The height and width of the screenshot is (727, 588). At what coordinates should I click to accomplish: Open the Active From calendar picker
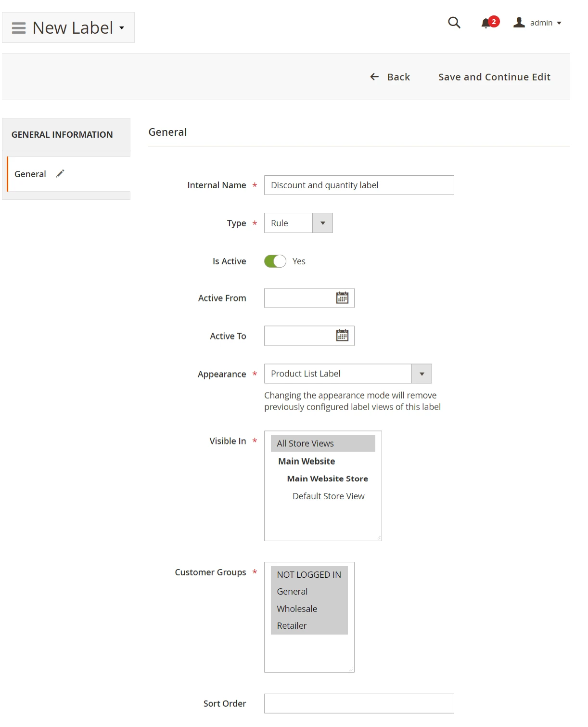342,298
